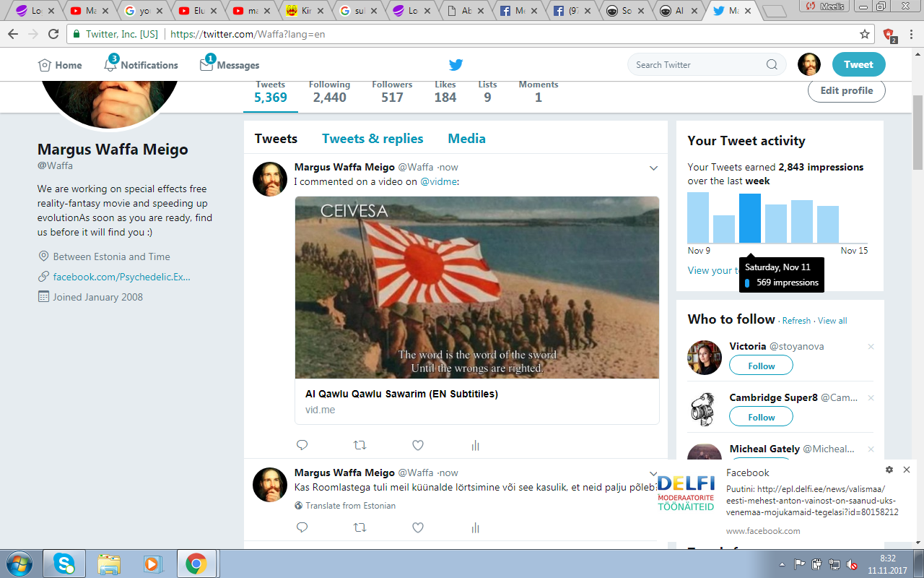View analytics of the vidme video tweet
The image size is (924, 578).
click(x=475, y=446)
